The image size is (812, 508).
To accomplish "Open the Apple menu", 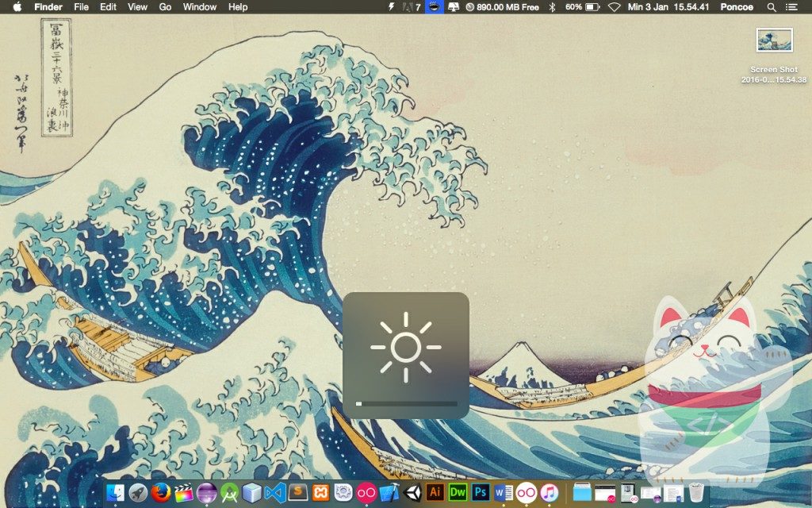I will point(17,7).
